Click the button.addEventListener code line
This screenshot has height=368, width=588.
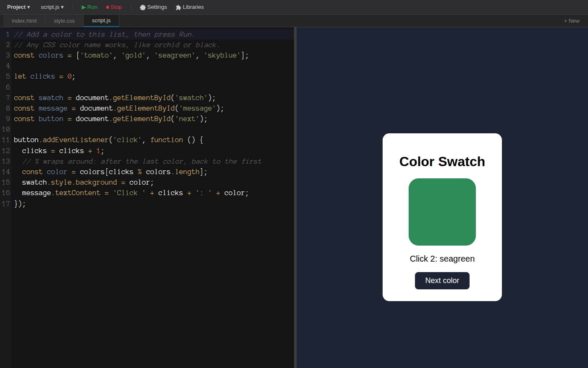click(x=108, y=140)
